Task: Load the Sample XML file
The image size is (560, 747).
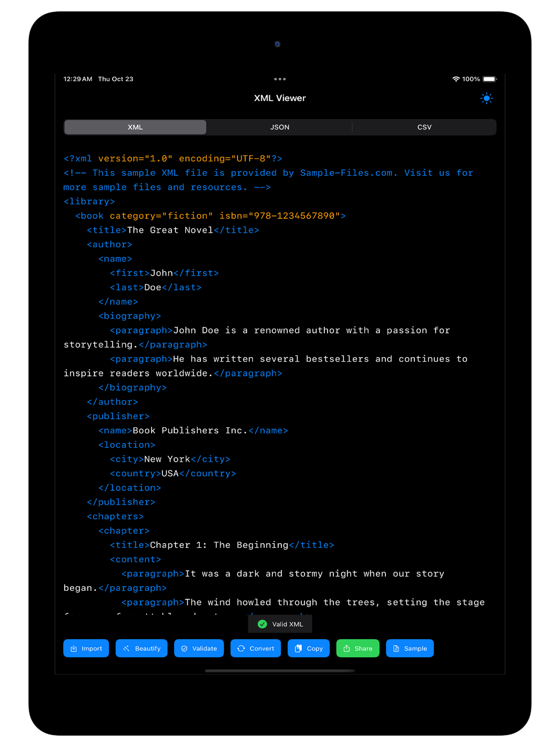Action: click(x=410, y=648)
